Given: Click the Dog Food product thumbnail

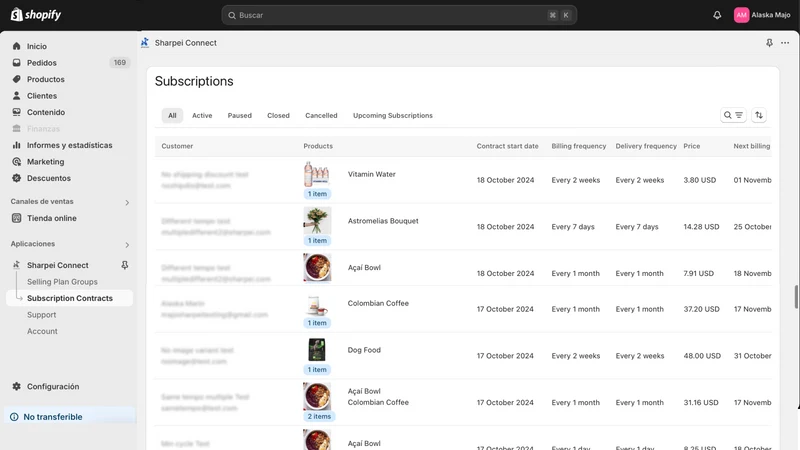Looking at the screenshot, I should click(x=317, y=350).
